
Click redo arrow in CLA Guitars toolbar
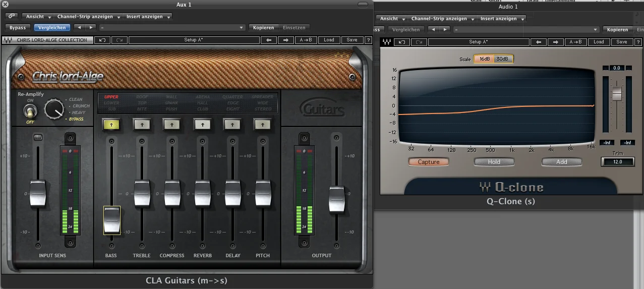click(120, 40)
